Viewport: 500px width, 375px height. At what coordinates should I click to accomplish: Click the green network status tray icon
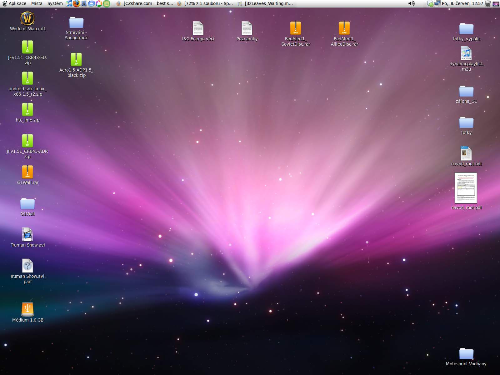pos(430,4)
